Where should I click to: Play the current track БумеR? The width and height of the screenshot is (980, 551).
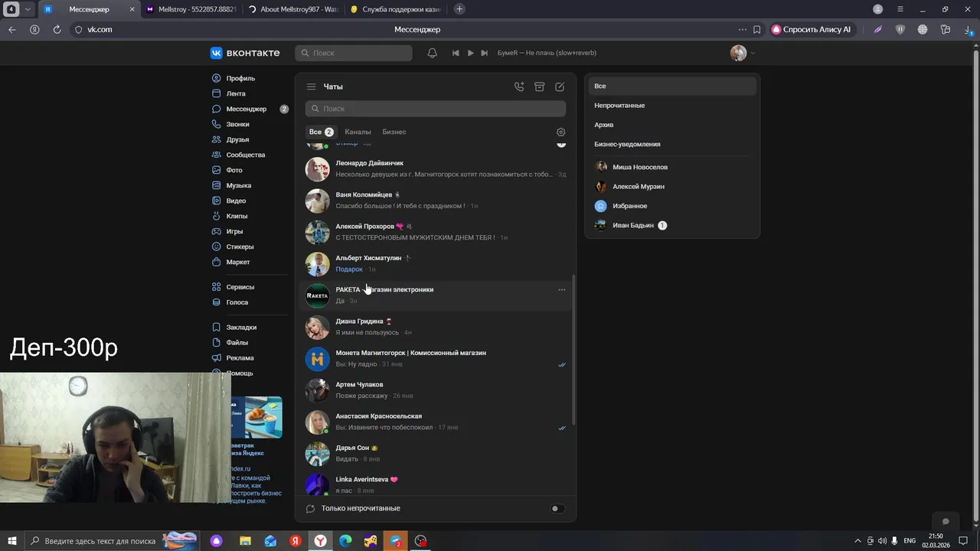pos(470,53)
